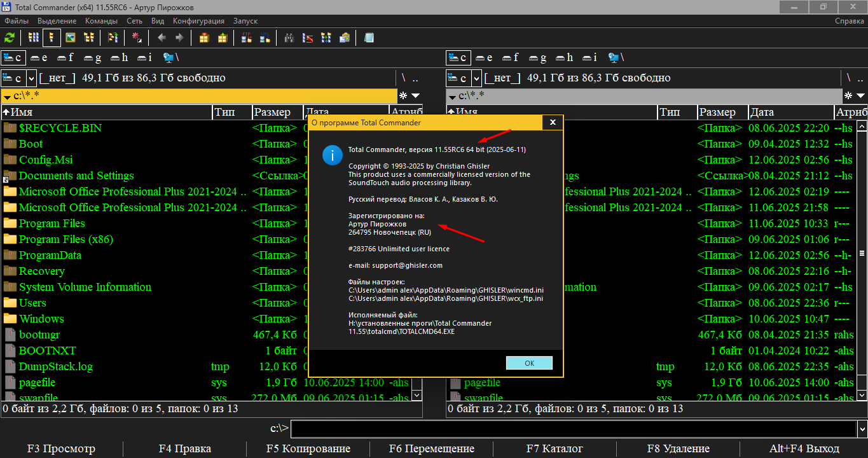The width and height of the screenshot is (868, 458).
Task: Open the Запуск menu
Action: click(x=245, y=21)
